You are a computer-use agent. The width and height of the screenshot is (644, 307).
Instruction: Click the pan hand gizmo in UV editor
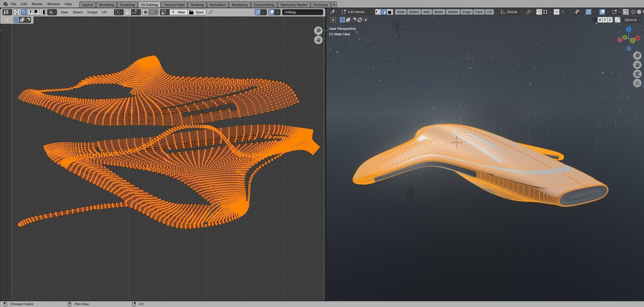318,40
